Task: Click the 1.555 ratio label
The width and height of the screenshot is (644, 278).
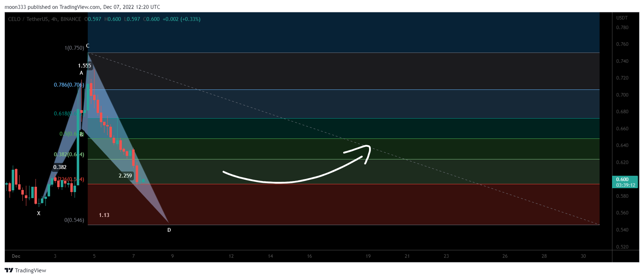Action: click(85, 66)
